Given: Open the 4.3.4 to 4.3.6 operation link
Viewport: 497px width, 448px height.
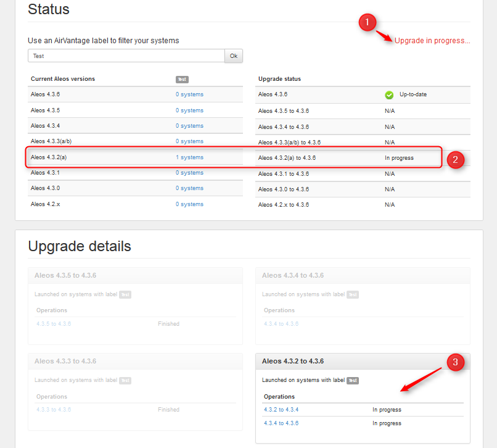Looking at the screenshot, I should click(x=281, y=423).
